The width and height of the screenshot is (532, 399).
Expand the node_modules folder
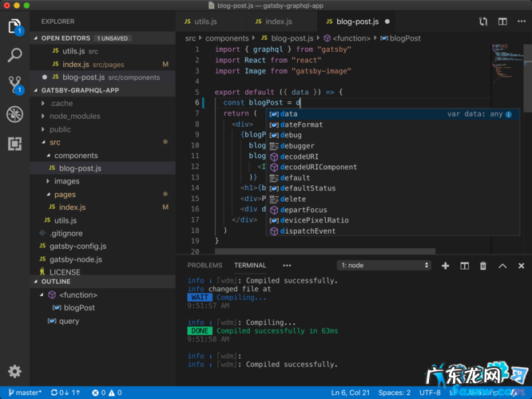click(x=74, y=116)
